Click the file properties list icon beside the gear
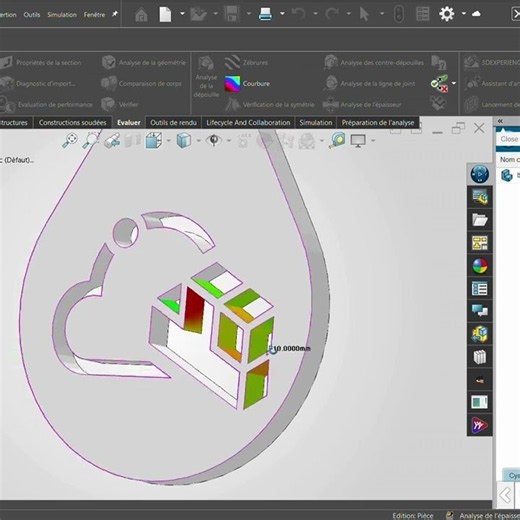Screen dimensions: 520x520 (423, 14)
